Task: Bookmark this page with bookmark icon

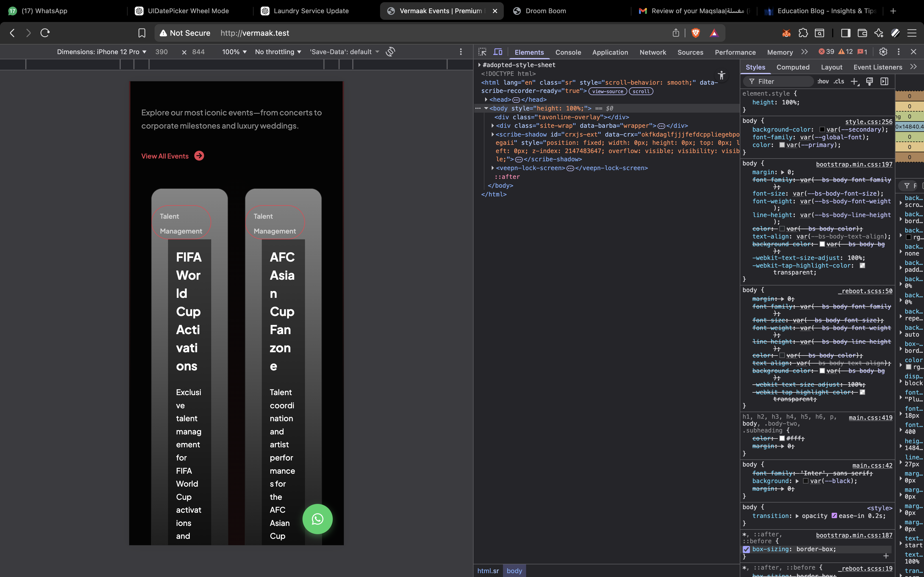Action: coord(142,33)
